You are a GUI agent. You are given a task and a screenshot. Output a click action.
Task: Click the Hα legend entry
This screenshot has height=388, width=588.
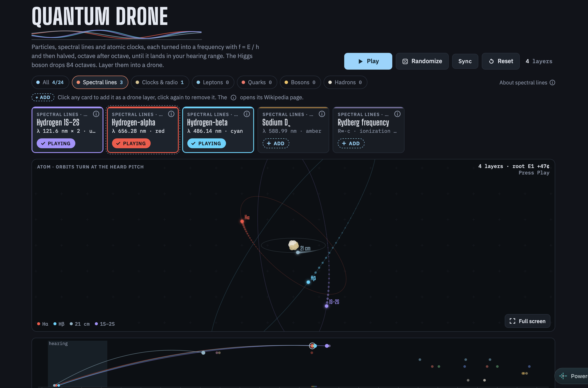[x=43, y=324]
